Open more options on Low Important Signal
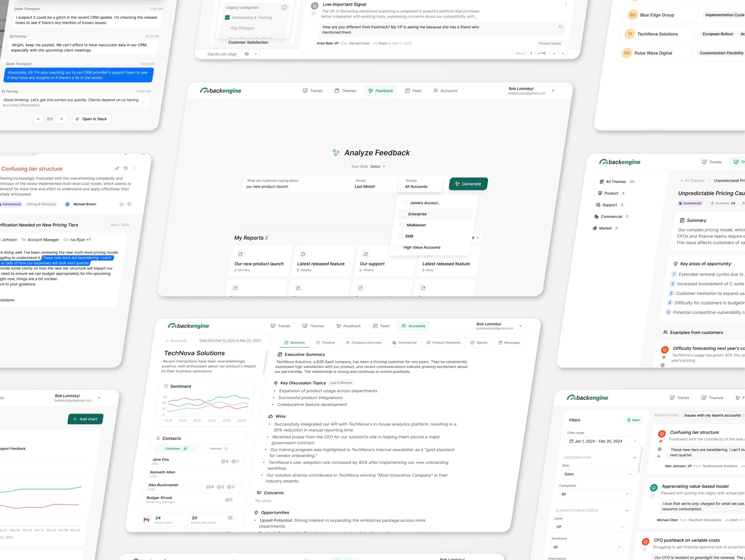The image size is (745, 560). tap(566, 4)
